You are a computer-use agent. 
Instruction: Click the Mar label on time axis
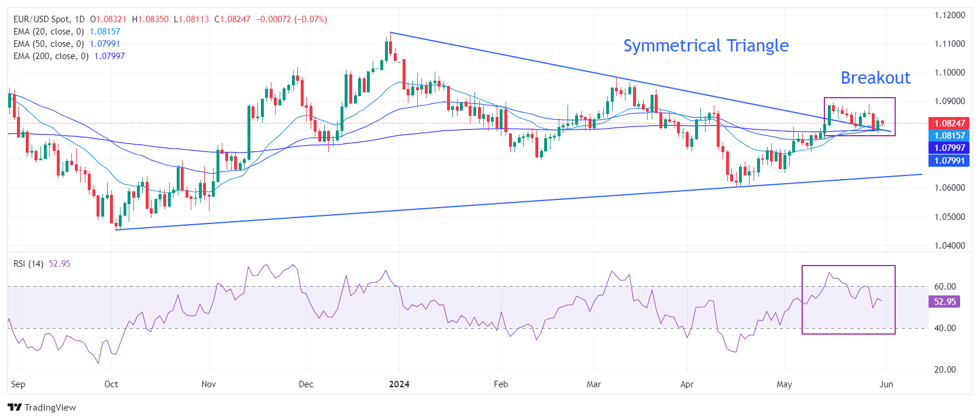coord(594,384)
